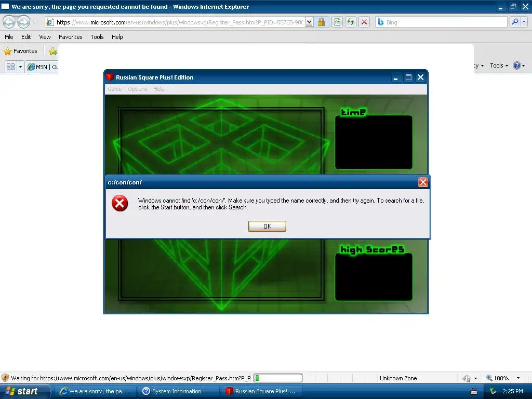This screenshot has width=532, height=399.
Task: Click the green Refresh arrows icon
Action: [351, 22]
